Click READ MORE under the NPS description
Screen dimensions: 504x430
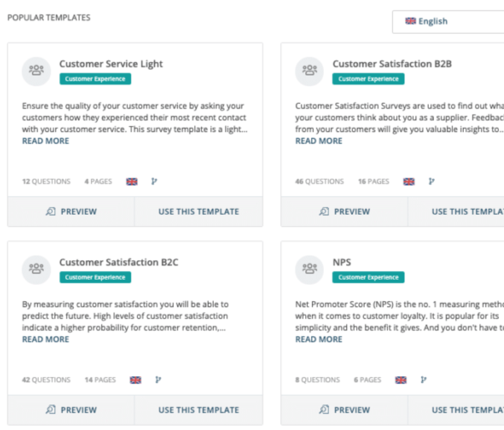click(319, 339)
